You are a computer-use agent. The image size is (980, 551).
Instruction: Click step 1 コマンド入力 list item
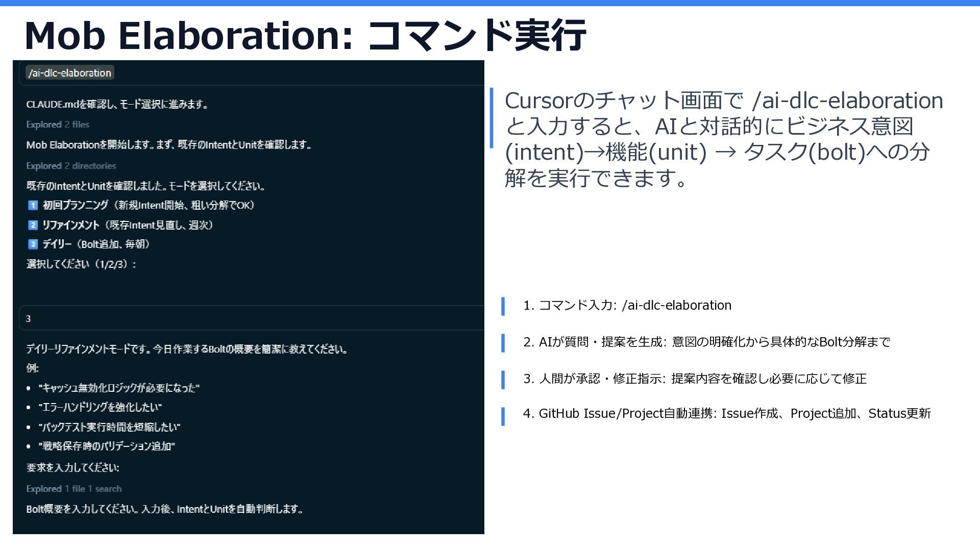[627, 306]
